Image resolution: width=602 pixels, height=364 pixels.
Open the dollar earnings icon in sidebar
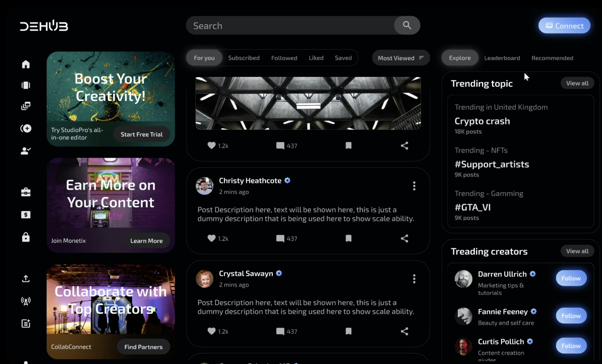pyautogui.click(x=26, y=215)
